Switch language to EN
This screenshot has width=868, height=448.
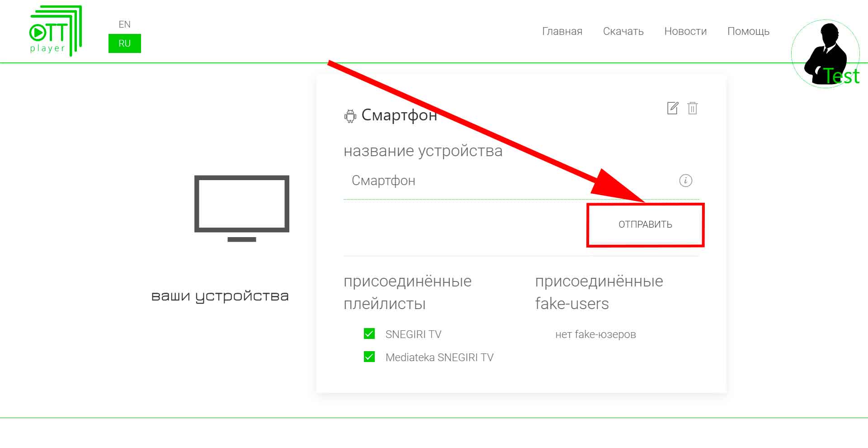(x=124, y=24)
